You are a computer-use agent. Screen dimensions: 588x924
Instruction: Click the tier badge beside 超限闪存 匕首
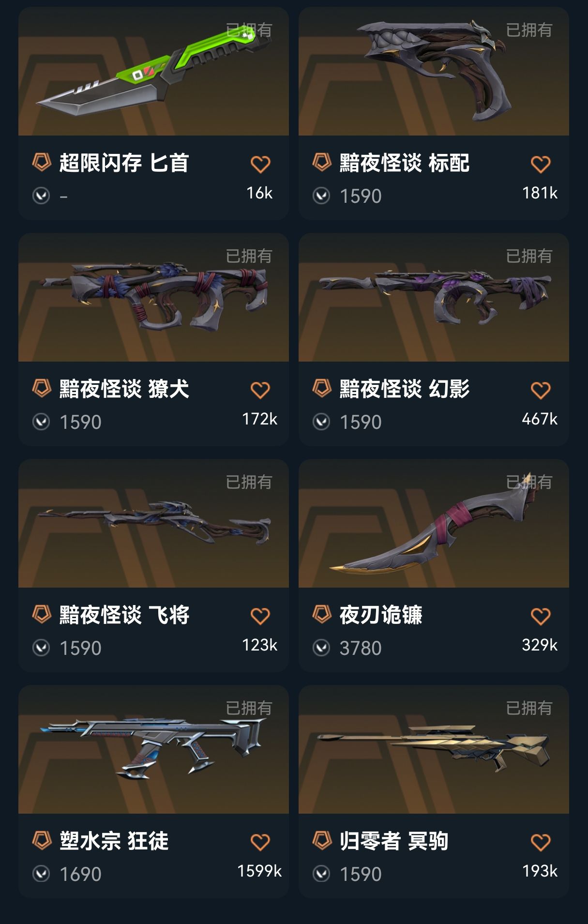tap(42, 162)
